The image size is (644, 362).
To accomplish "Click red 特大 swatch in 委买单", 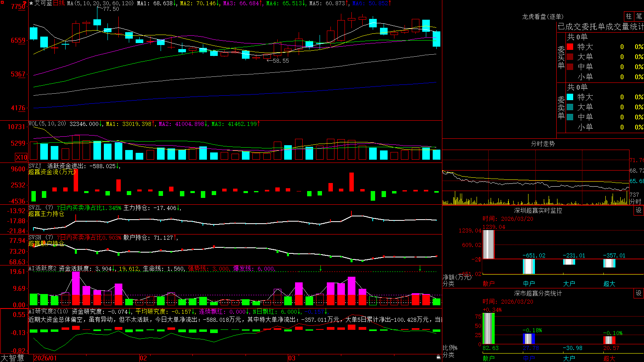I will coord(570,47).
